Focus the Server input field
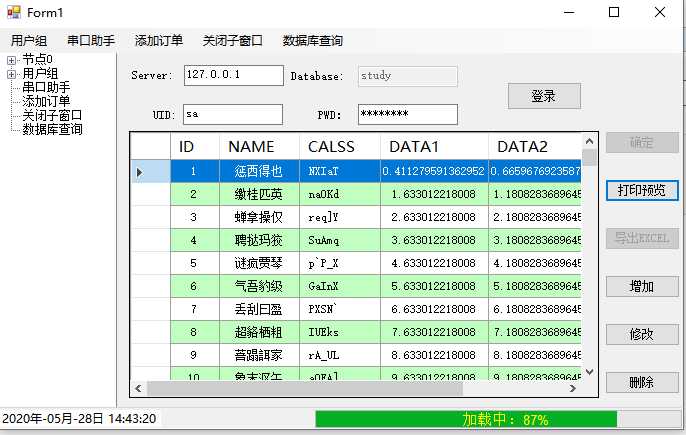The height and width of the screenshot is (435, 686). [x=234, y=75]
